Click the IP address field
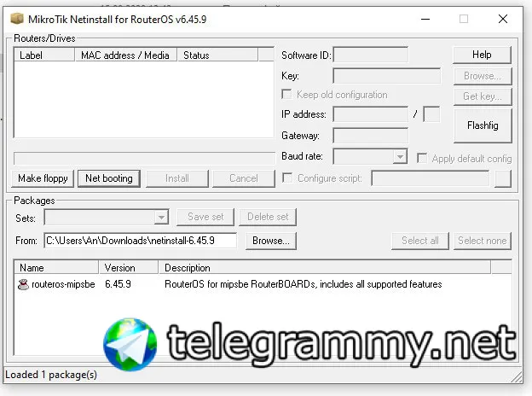The width and height of the screenshot is (532, 396). [371, 114]
